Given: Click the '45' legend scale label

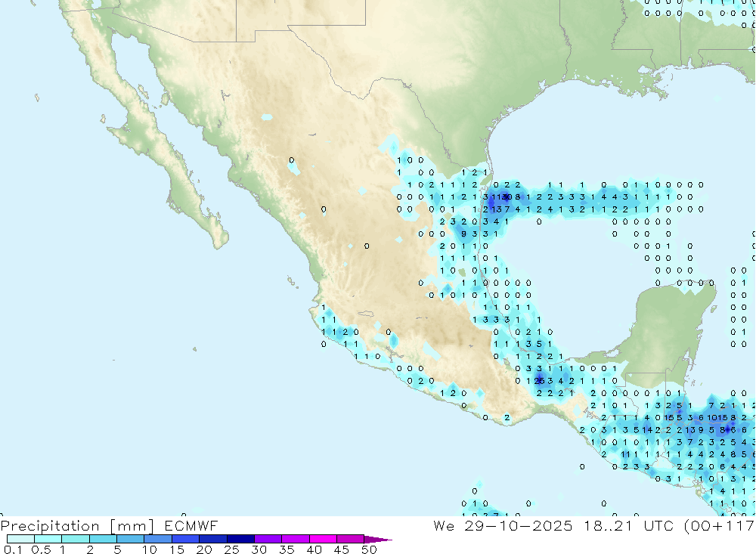Looking at the screenshot, I should [x=342, y=549].
